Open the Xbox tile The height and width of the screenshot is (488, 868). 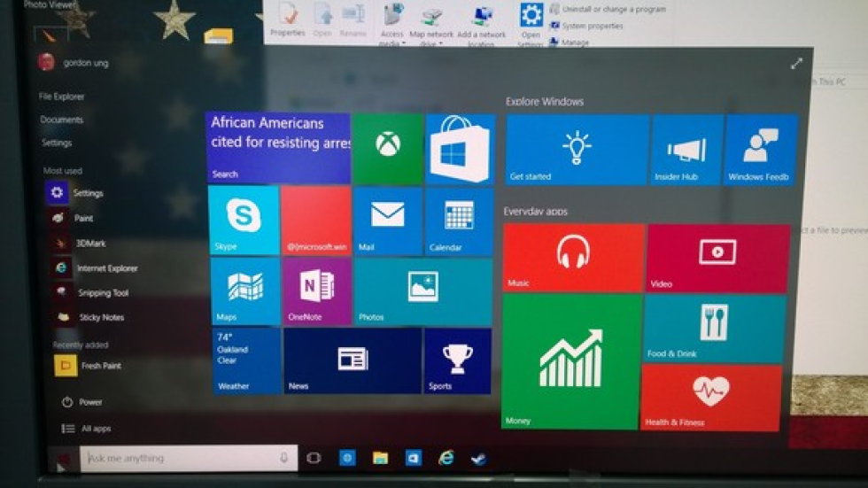coord(388,148)
